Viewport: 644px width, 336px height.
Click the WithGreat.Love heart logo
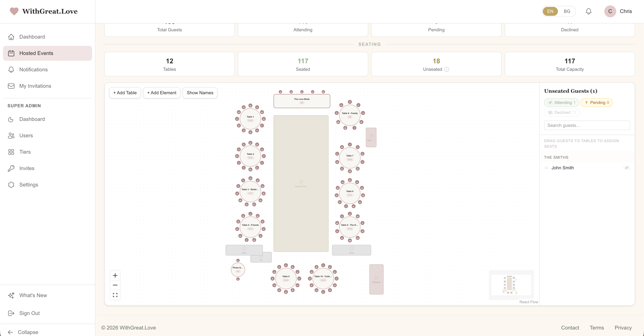pyautogui.click(x=14, y=11)
